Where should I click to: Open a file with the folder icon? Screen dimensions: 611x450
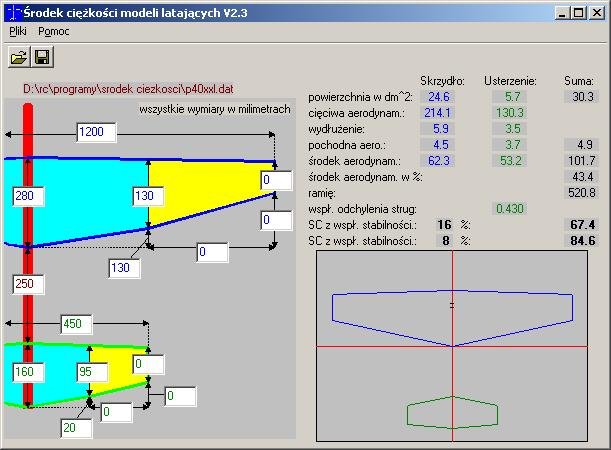point(19,57)
